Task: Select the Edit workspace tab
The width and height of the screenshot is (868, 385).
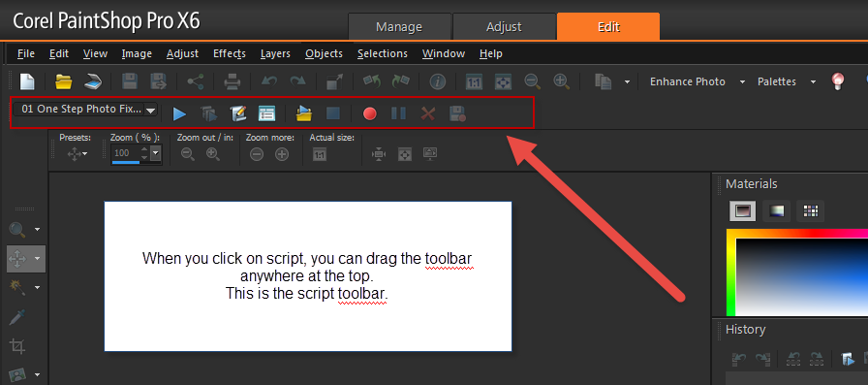Action: pyautogui.click(x=608, y=26)
